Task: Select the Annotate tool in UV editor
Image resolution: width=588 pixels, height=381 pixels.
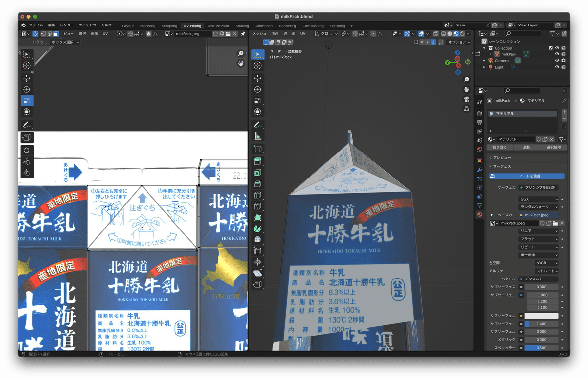Action: coord(27,125)
